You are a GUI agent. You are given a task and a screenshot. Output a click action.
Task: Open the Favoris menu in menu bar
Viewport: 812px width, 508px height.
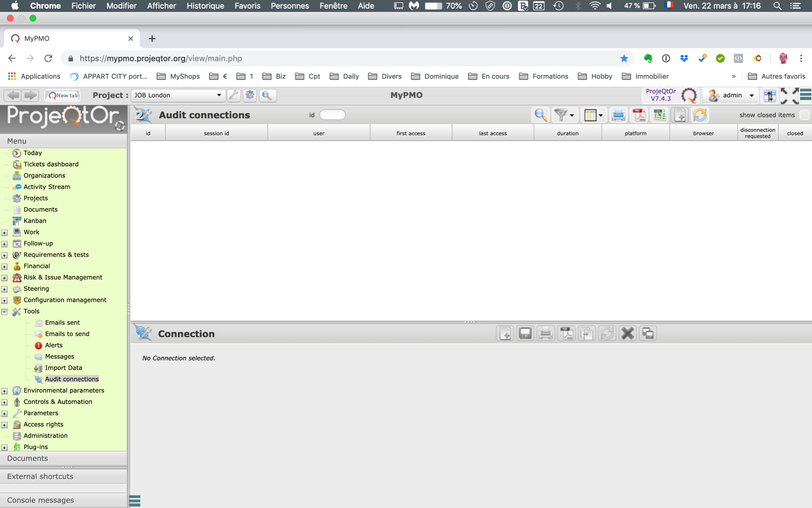point(247,6)
